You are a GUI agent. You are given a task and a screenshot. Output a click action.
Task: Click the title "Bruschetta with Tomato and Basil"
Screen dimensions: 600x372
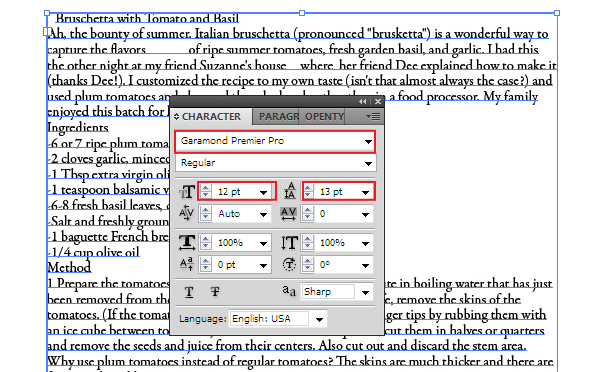click(147, 18)
